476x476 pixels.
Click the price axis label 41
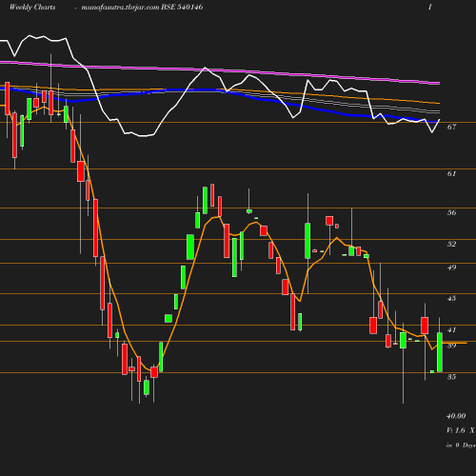point(451,330)
